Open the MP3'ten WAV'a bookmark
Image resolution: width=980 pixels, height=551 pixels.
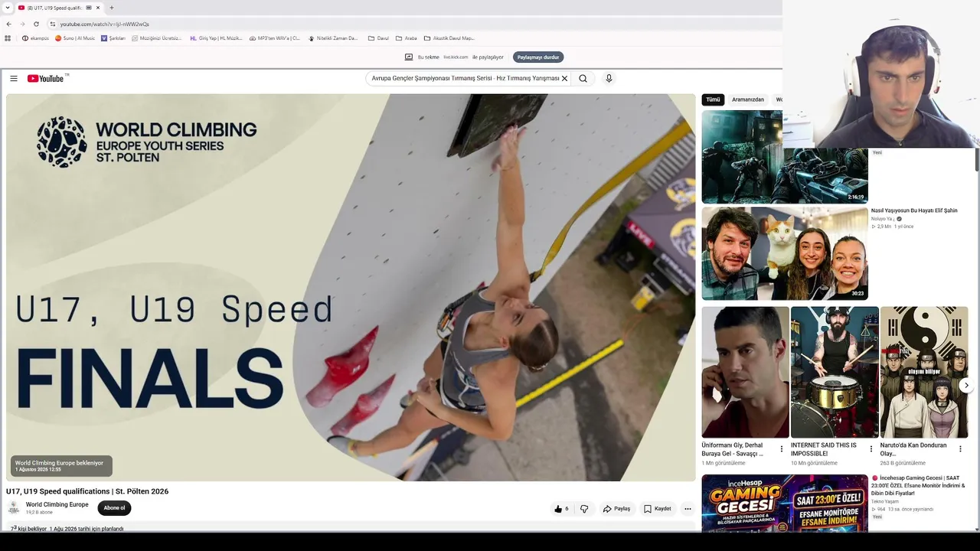pos(275,38)
